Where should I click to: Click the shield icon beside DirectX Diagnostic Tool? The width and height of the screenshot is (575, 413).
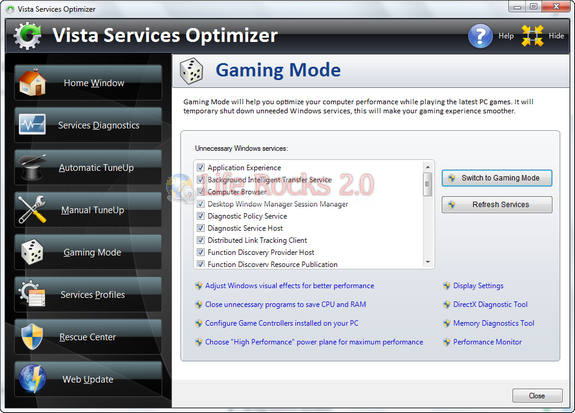447,305
